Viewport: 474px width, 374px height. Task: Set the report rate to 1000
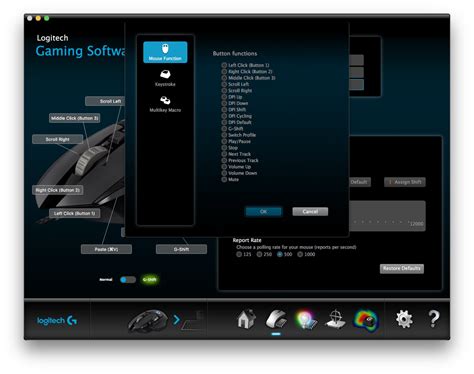click(x=300, y=254)
